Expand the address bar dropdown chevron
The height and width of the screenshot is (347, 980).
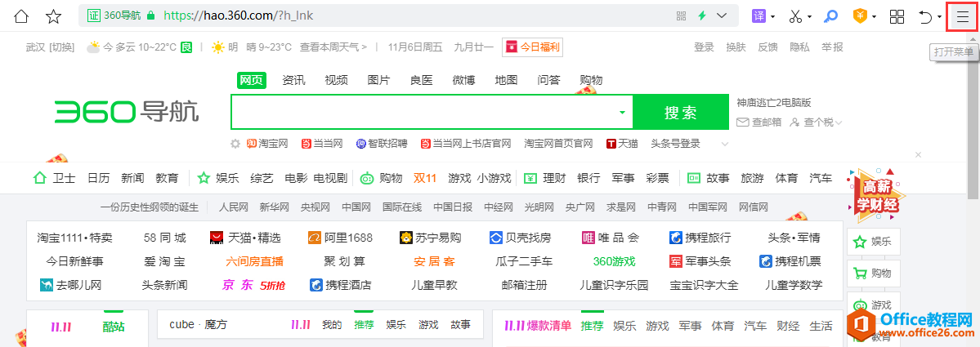[722, 16]
